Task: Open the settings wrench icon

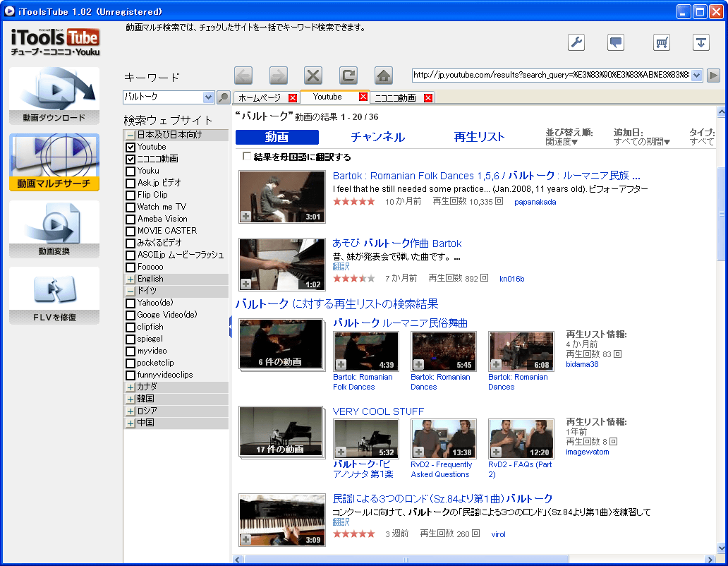Action: (x=576, y=43)
